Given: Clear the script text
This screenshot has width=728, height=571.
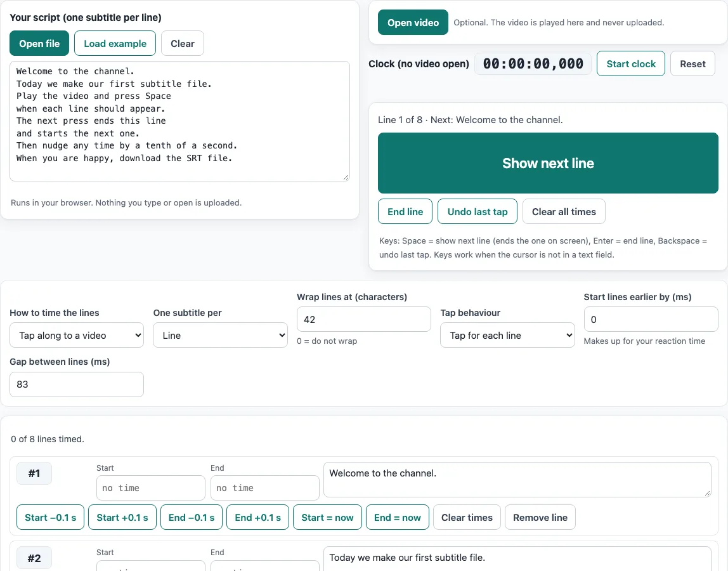Looking at the screenshot, I should 183,43.
